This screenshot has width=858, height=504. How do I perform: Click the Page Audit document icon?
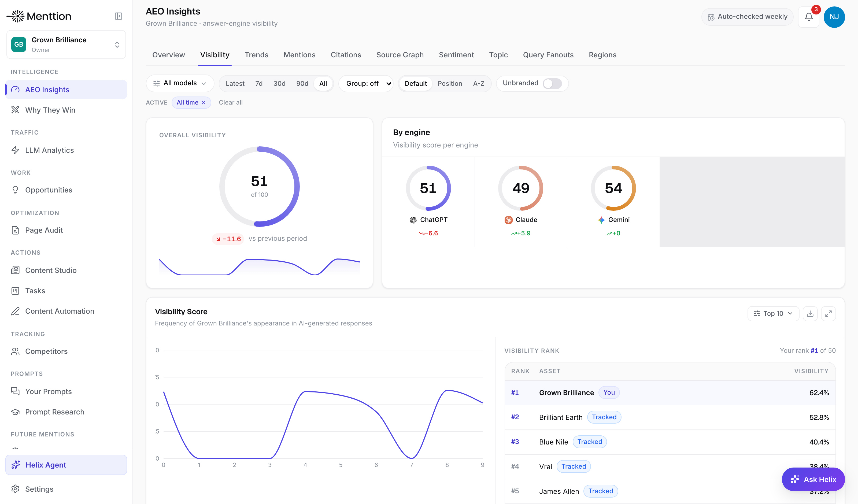pos(15,230)
